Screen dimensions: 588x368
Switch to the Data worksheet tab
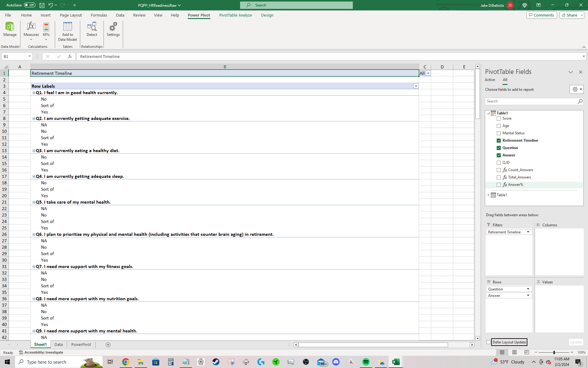[58, 345]
